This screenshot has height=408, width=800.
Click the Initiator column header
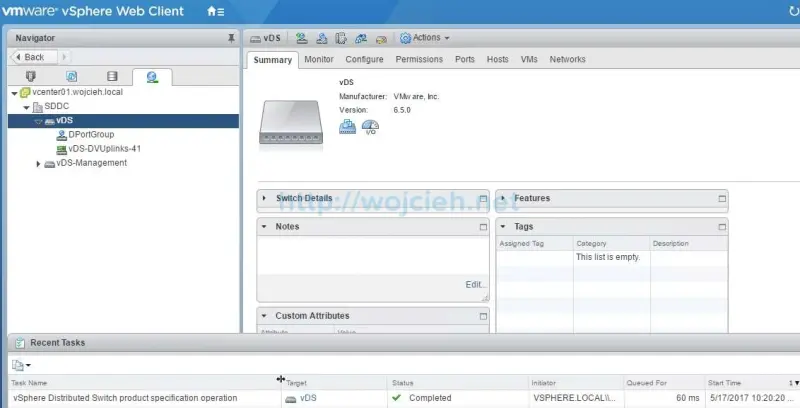tap(576, 383)
